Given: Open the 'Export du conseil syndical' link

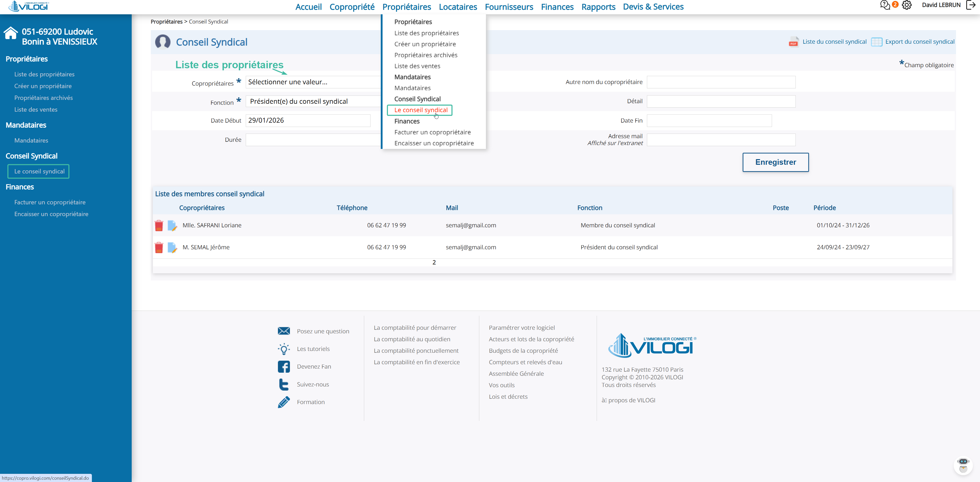Looking at the screenshot, I should (920, 41).
